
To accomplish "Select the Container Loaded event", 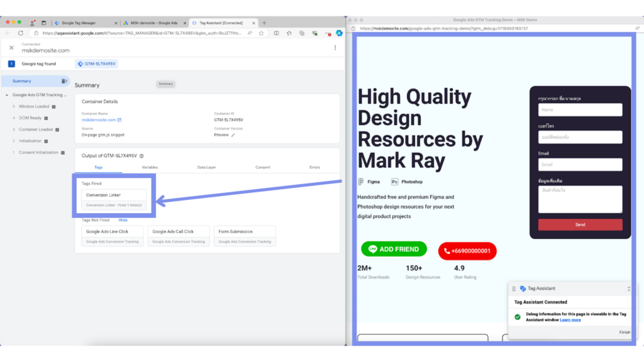I will (x=36, y=129).
